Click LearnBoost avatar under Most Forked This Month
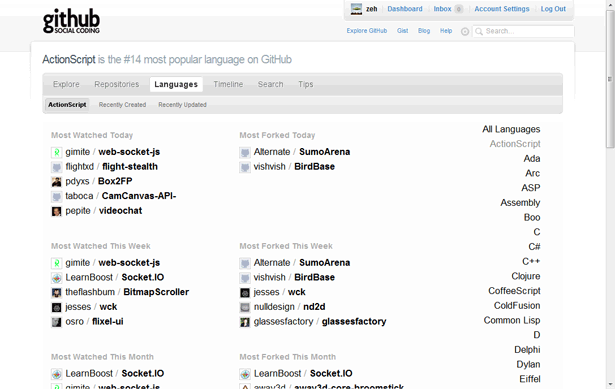The height and width of the screenshot is (389, 615). 245,374
